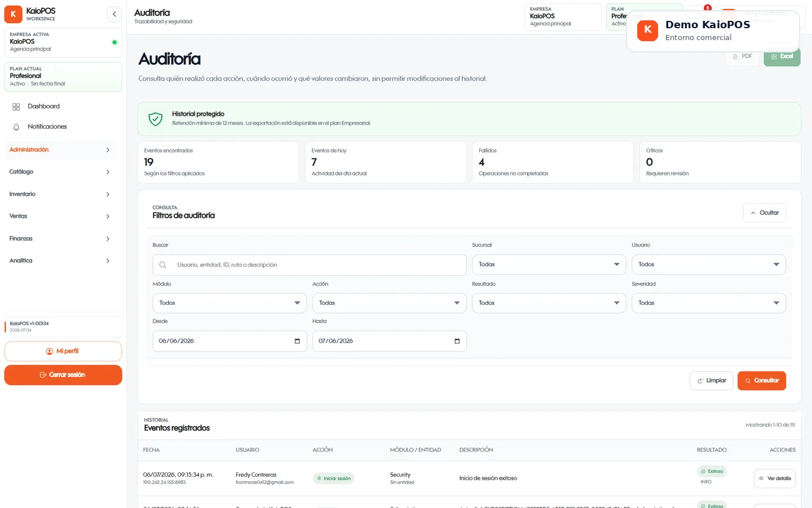The image size is (812, 508).
Task: Expand the Catálogo menu section
Action: (60, 172)
